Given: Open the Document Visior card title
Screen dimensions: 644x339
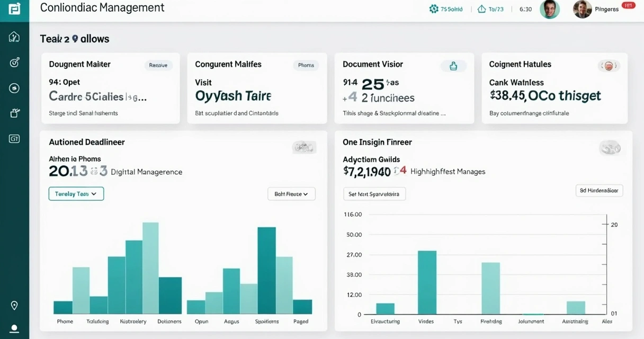Looking at the screenshot, I should (x=373, y=64).
